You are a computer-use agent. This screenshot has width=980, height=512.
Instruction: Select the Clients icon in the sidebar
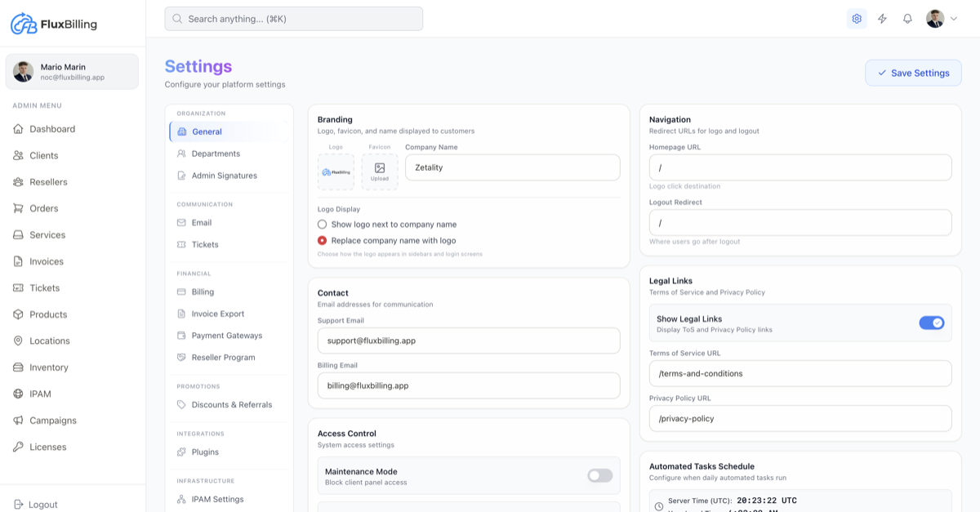[18, 155]
